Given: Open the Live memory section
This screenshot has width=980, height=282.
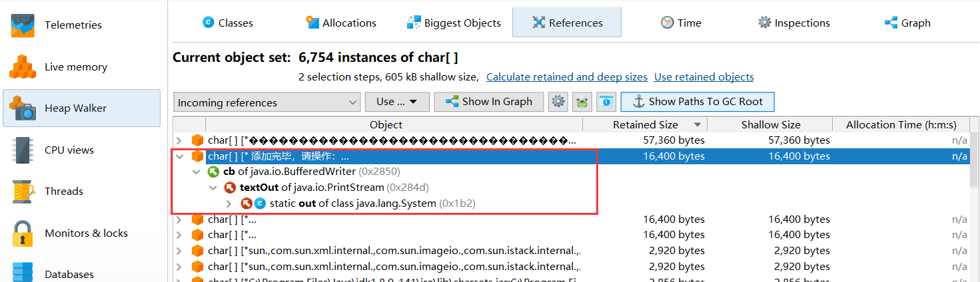Looking at the screenshot, I should tap(81, 67).
